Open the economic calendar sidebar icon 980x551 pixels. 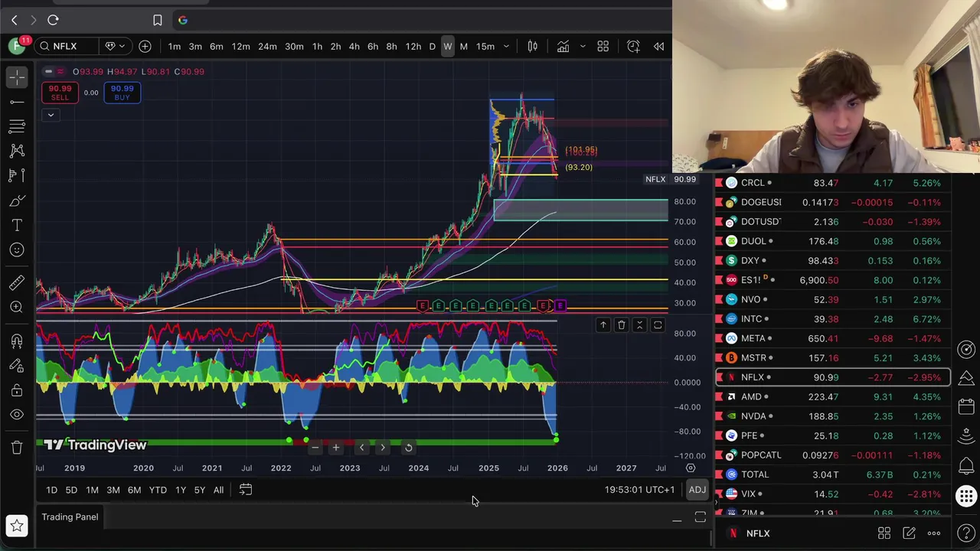pyautogui.click(x=967, y=406)
